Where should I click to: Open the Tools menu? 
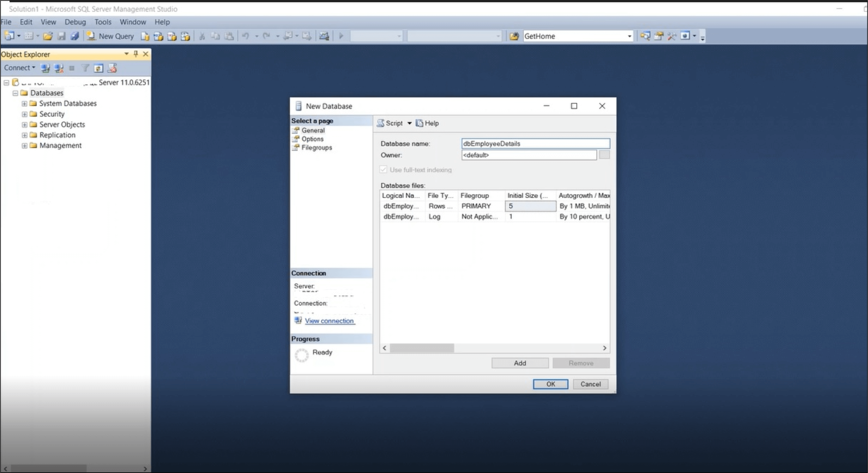click(x=103, y=21)
